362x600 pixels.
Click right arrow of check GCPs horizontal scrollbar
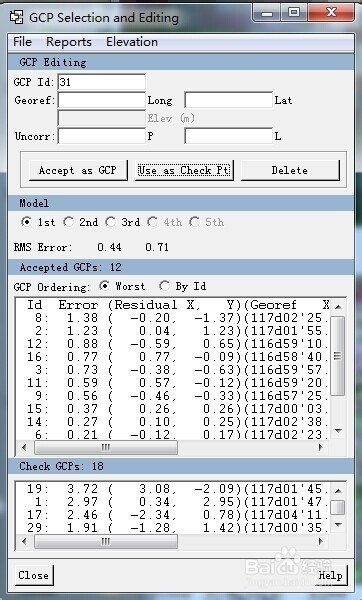click(x=321, y=541)
